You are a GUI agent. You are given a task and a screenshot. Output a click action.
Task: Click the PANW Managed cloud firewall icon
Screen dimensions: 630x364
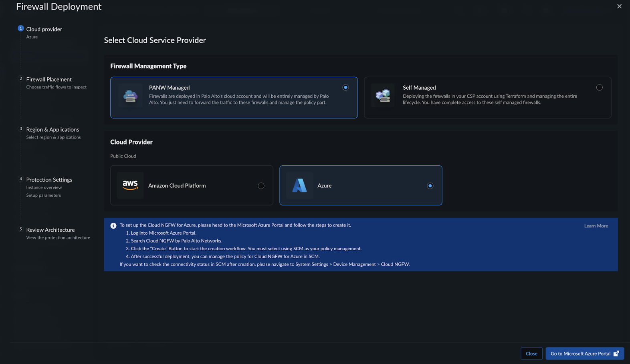click(x=130, y=96)
